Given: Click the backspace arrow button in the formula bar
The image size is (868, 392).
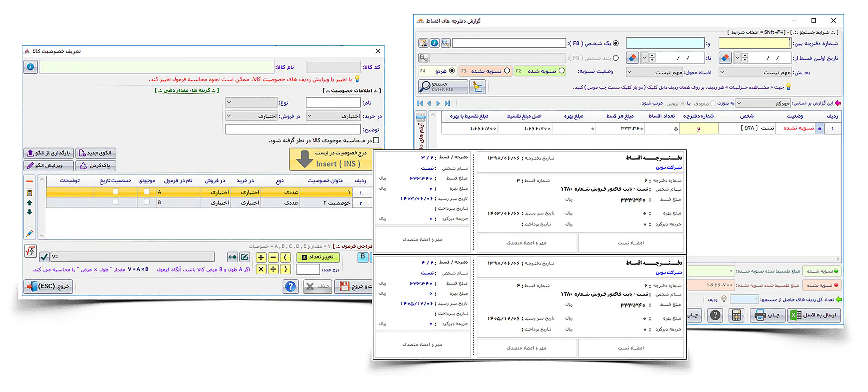Looking at the screenshot, I should click(233, 257).
